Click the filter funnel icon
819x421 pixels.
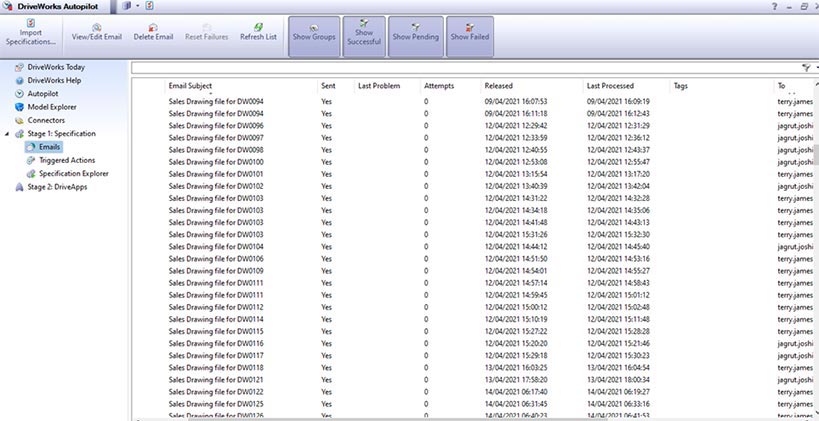[807, 67]
